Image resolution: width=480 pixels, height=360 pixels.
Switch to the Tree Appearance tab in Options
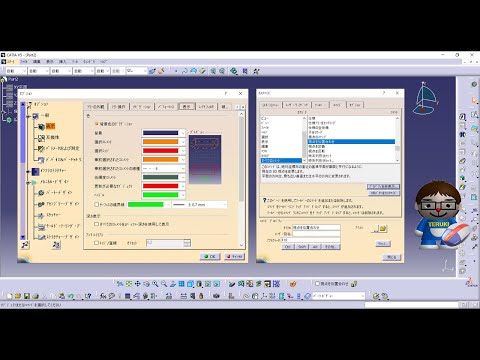point(96,107)
